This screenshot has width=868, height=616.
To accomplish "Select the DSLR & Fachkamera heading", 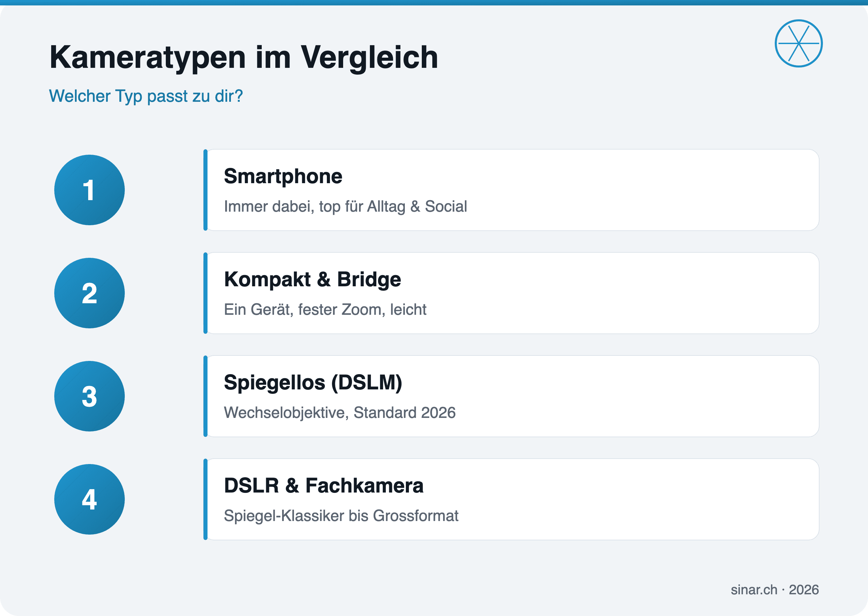I will pyautogui.click(x=323, y=485).
